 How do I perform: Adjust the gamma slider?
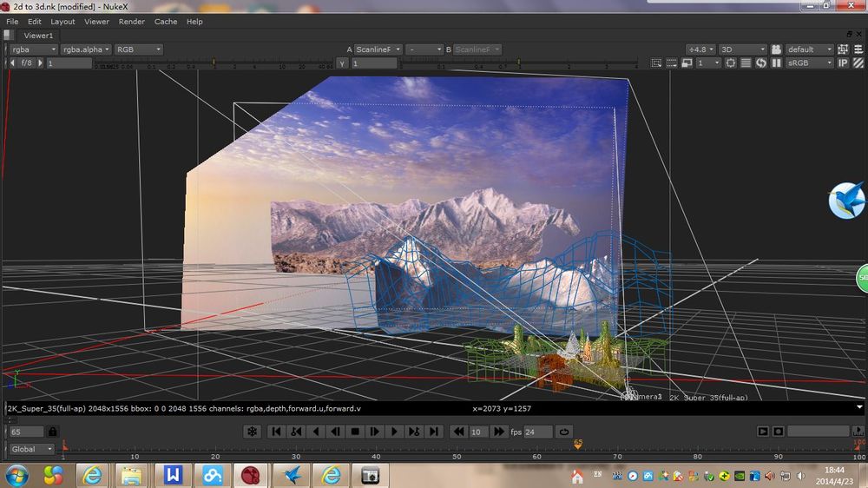(519, 63)
